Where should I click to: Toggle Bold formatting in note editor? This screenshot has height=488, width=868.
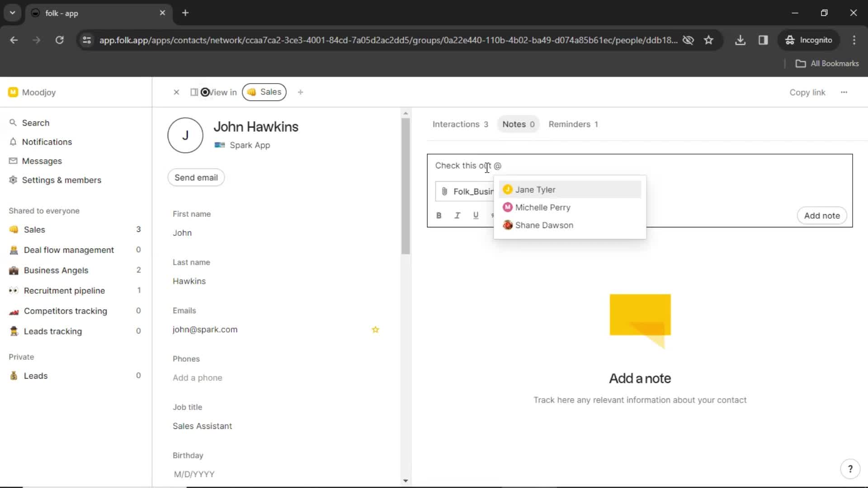(x=439, y=215)
